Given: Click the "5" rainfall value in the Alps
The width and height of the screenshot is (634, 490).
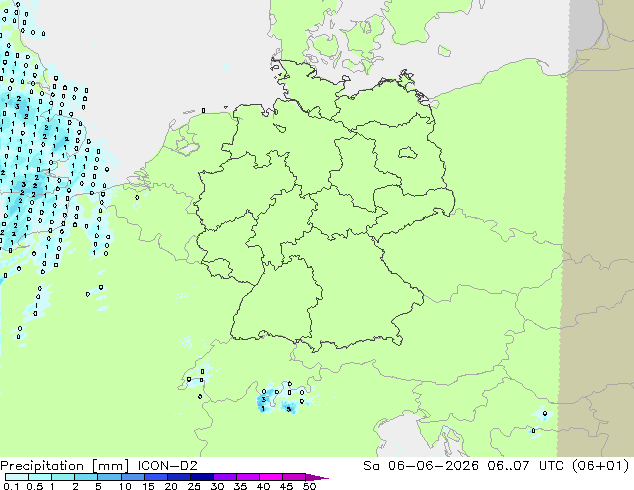Looking at the screenshot, I should click(x=288, y=409).
